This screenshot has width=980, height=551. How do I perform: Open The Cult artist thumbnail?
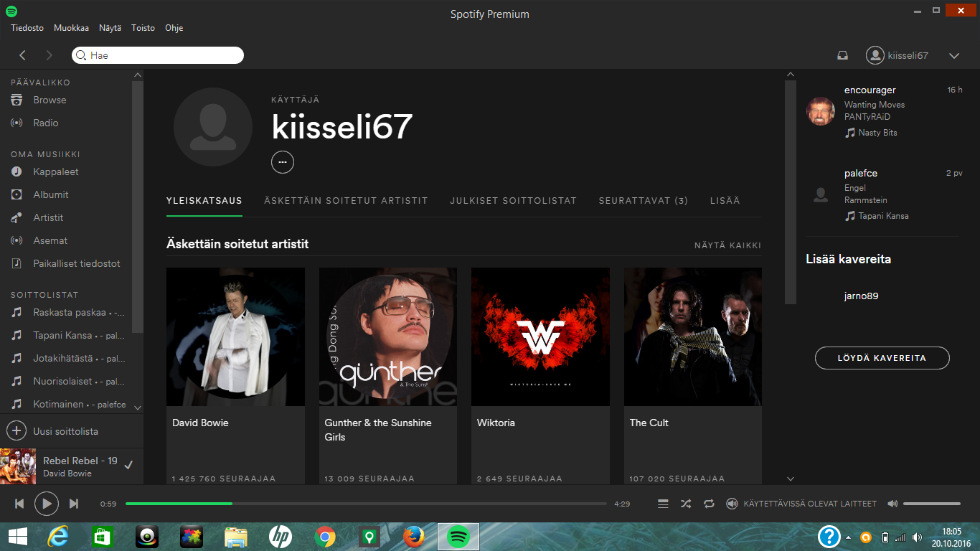tap(693, 337)
